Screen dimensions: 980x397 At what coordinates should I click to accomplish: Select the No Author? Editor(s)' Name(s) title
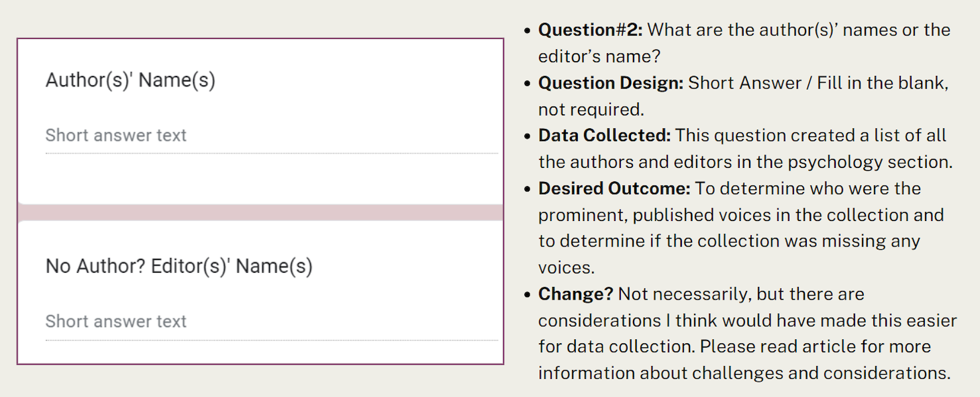tap(179, 267)
